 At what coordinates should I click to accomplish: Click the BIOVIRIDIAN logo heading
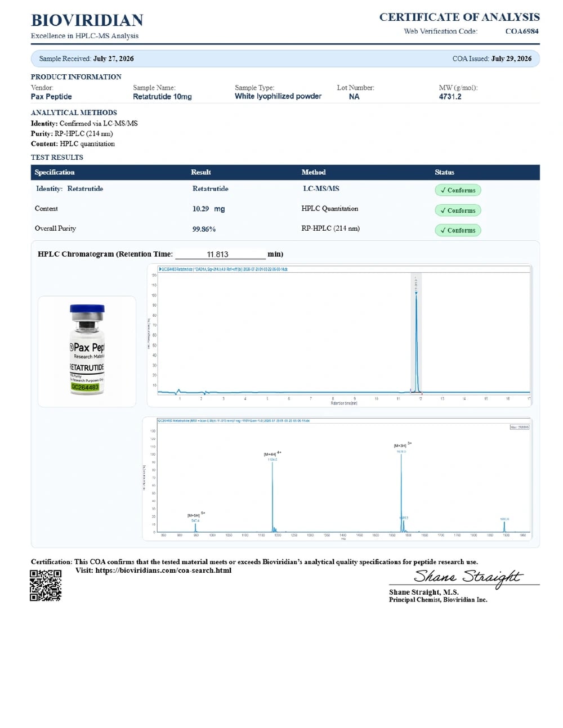pyautogui.click(x=87, y=20)
